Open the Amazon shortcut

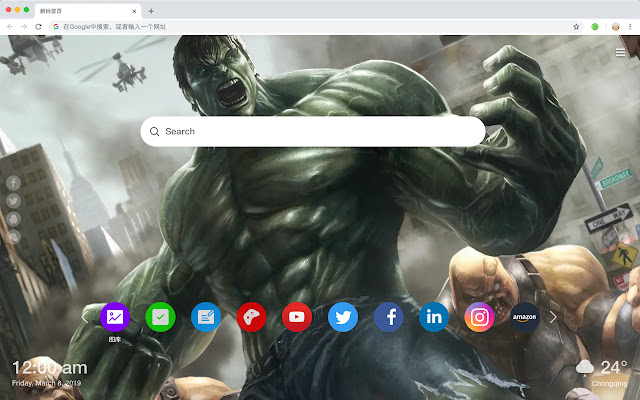tap(525, 317)
